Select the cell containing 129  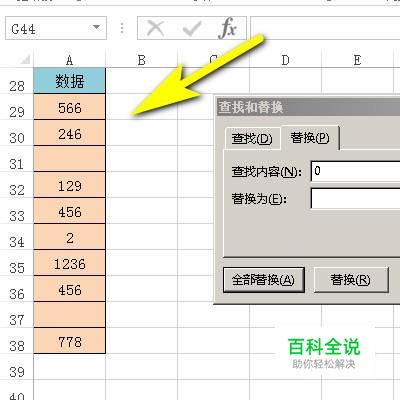click(69, 185)
